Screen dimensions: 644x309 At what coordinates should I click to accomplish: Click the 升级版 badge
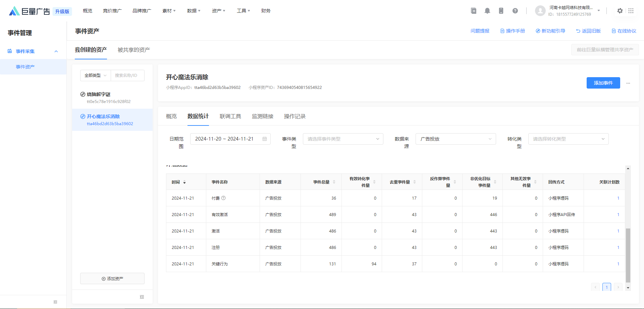[62, 11]
